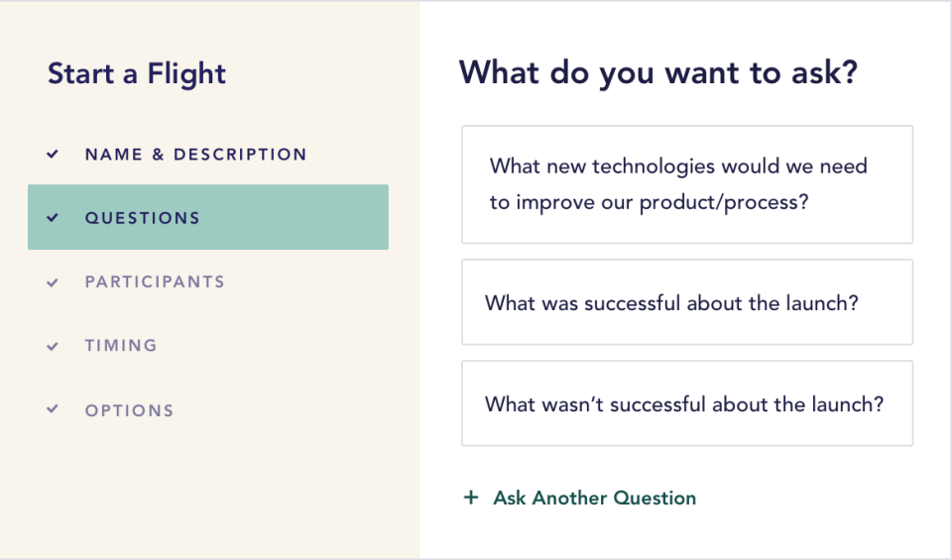Click the new technologies question field
952x560 pixels.
tap(686, 184)
